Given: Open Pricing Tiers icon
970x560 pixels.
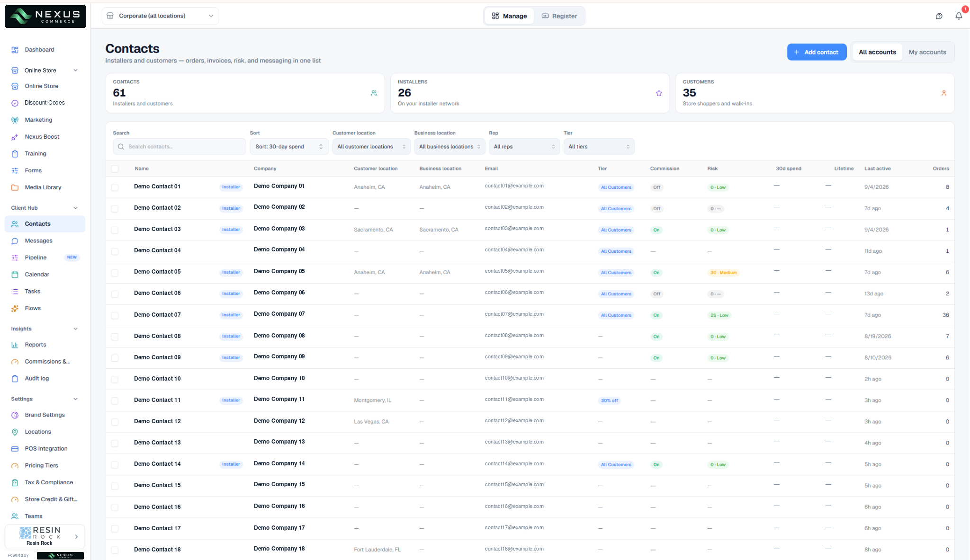Looking at the screenshot, I should tap(15, 466).
